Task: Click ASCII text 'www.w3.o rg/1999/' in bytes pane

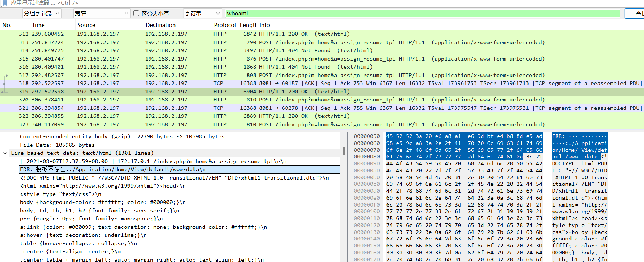Action: click(x=580, y=211)
